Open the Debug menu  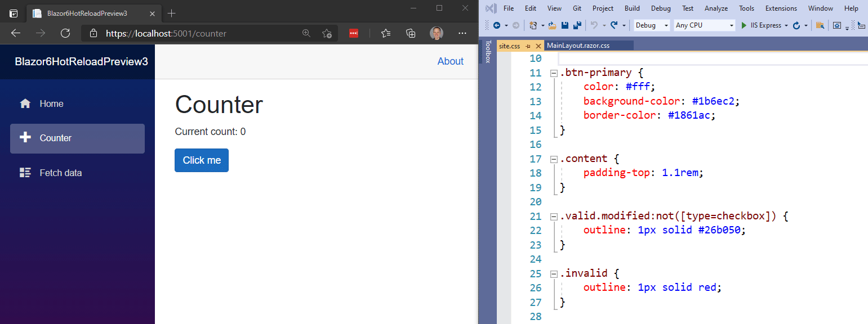pos(661,8)
